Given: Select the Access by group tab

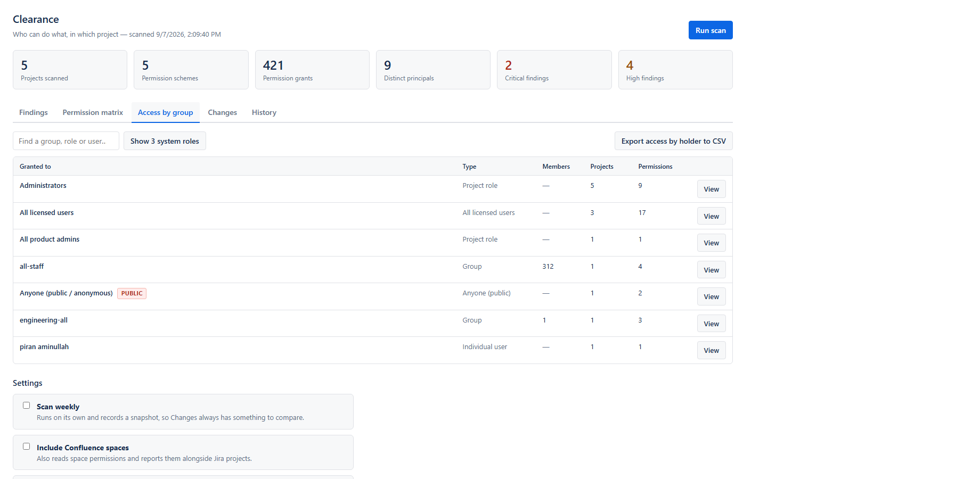Looking at the screenshot, I should 166,112.
